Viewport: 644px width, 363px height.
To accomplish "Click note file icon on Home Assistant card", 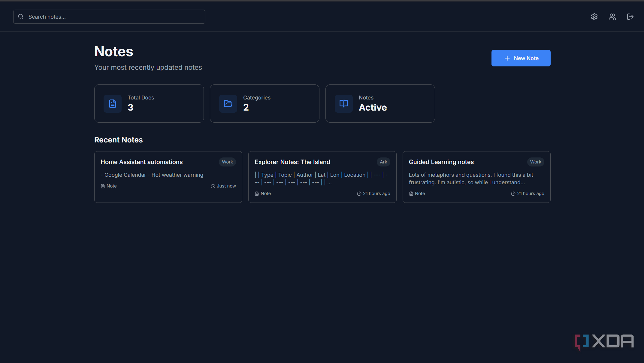I will pyautogui.click(x=103, y=186).
